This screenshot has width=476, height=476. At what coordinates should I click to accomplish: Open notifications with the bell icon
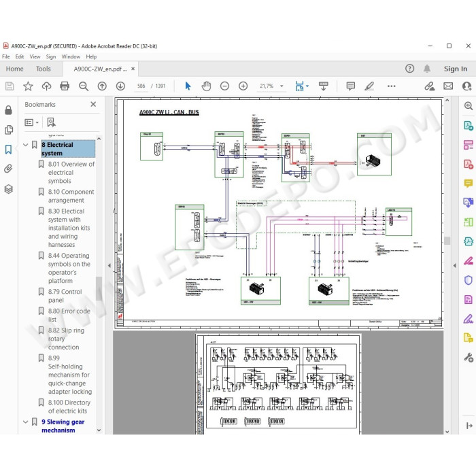[427, 69]
